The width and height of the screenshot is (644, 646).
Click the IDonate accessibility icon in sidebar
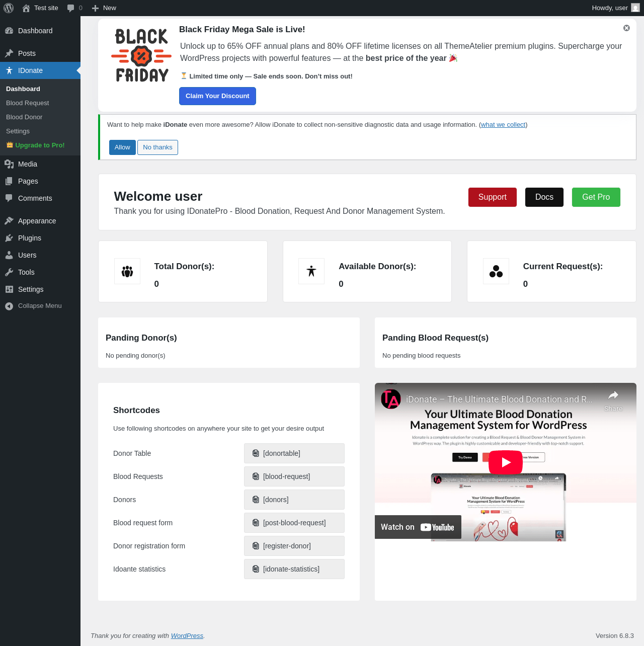pos(9,70)
